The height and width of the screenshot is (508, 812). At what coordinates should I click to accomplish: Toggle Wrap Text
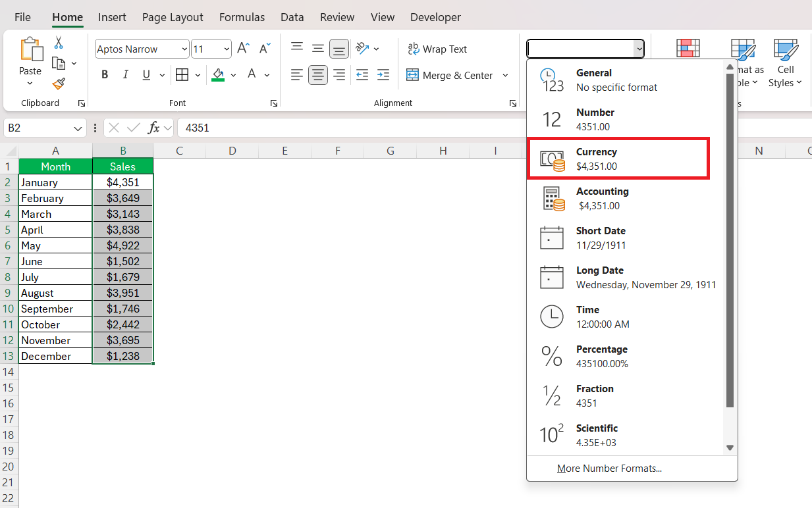click(x=437, y=49)
